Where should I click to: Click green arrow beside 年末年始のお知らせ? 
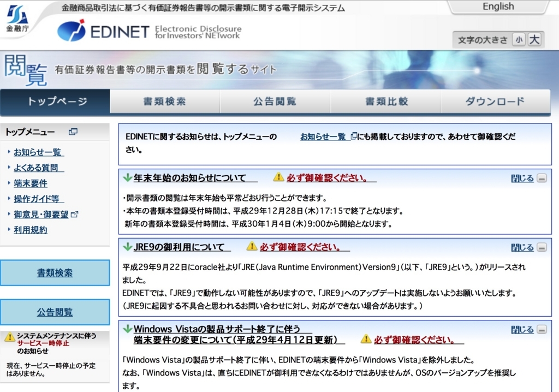pos(127,177)
